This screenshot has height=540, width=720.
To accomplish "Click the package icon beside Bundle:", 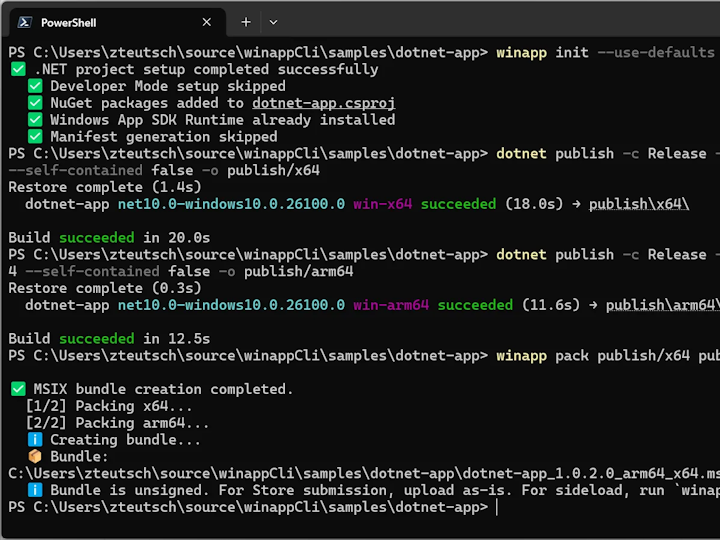I will point(35,456).
